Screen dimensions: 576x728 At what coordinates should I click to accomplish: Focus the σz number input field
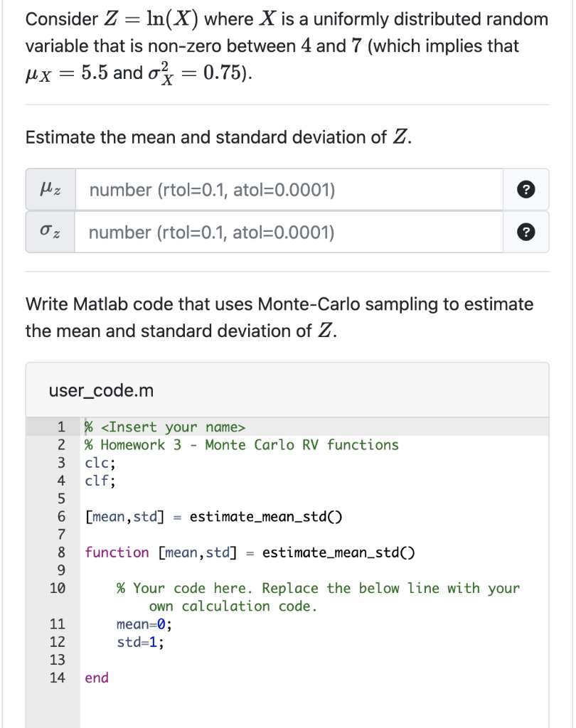(289, 232)
